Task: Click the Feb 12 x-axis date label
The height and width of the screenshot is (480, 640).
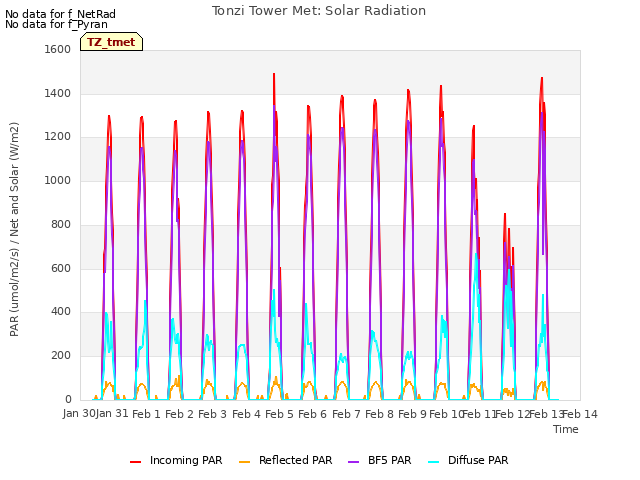Action: click(x=512, y=414)
